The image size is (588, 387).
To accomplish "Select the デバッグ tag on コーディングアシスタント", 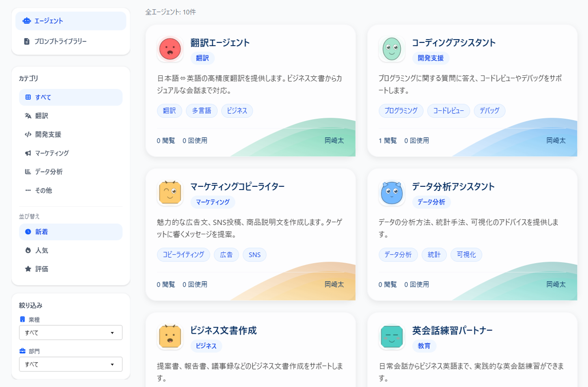I will (x=489, y=110).
